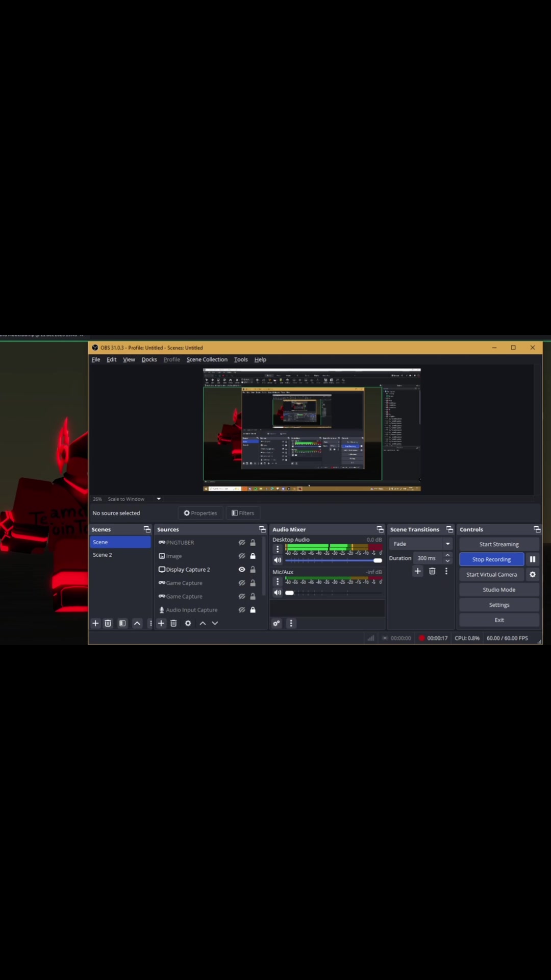
Task: Add a new source with Sources plus icon
Action: [x=161, y=623]
